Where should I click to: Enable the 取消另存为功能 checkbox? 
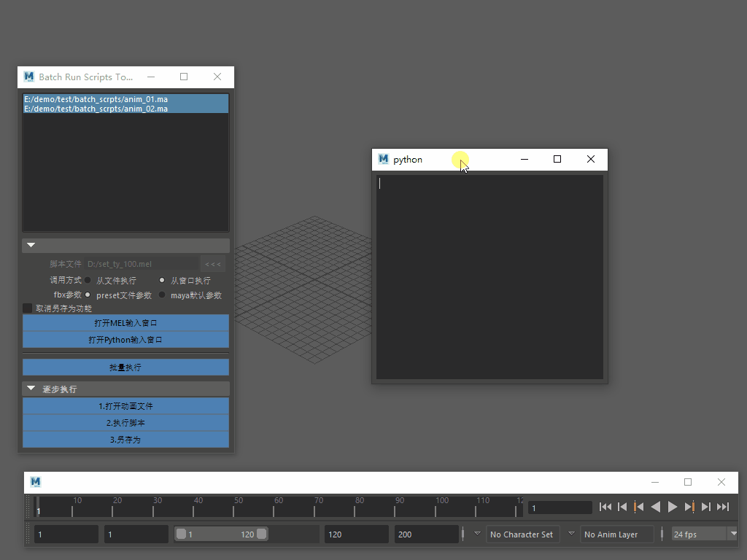point(28,308)
